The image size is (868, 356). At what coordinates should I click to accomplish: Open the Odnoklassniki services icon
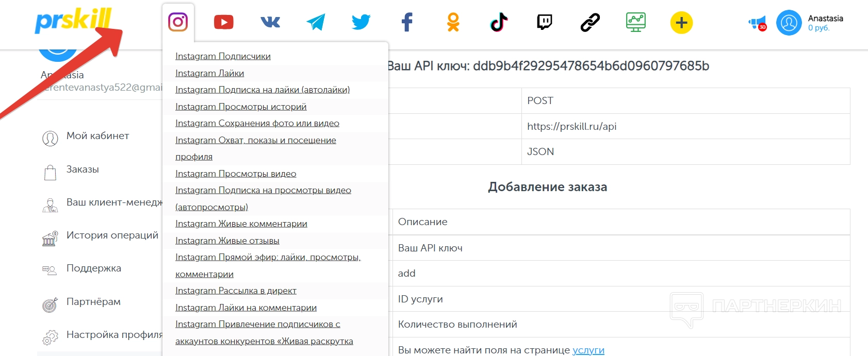(x=453, y=22)
